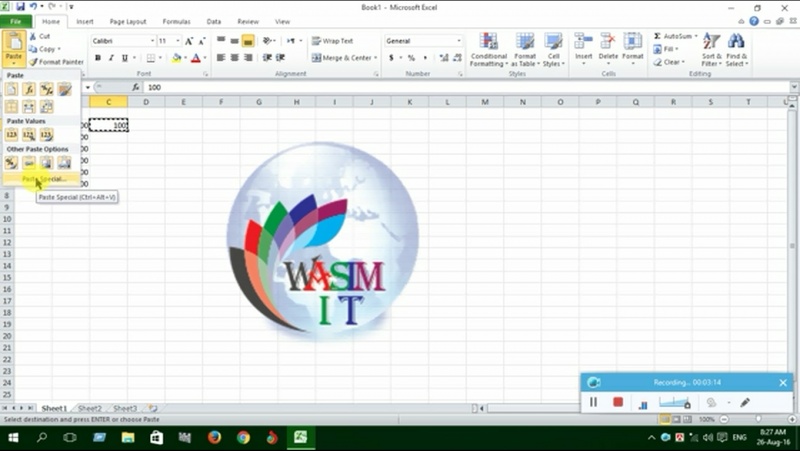Switch to the Insert tab

coord(85,21)
